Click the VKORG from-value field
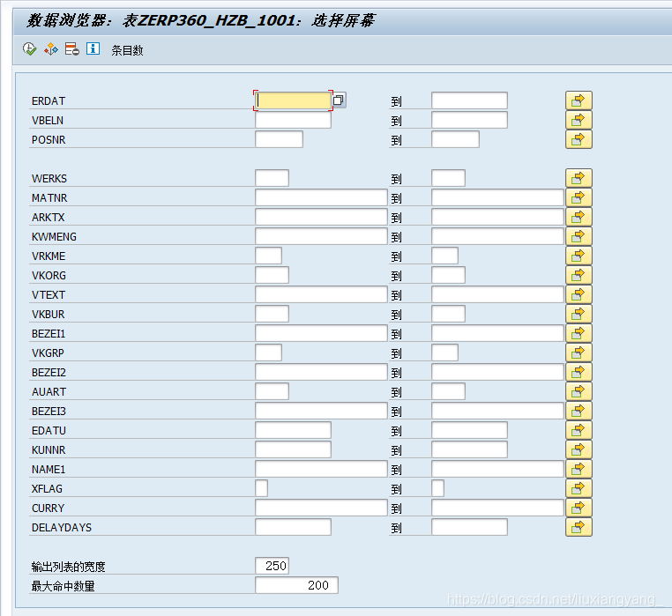This screenshot has height=616, width=672. [273, 275]
